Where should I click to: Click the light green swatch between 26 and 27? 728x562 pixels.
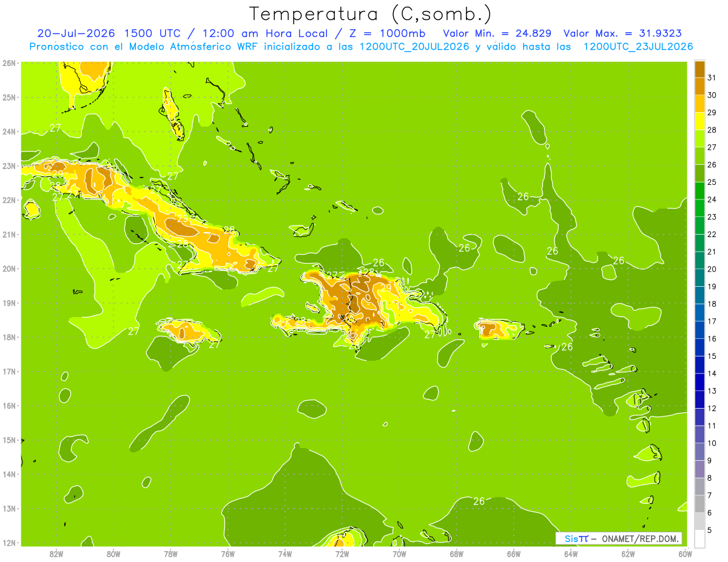point(699,156)
